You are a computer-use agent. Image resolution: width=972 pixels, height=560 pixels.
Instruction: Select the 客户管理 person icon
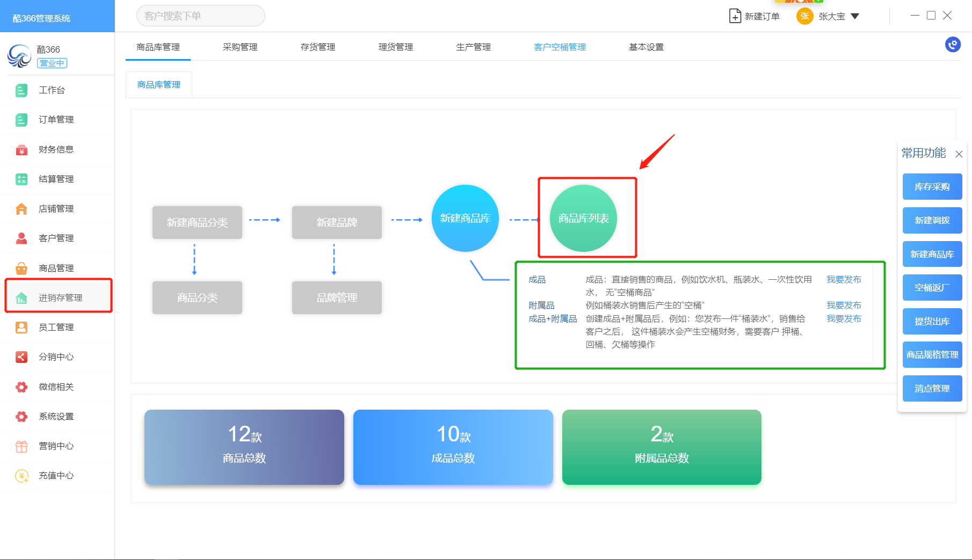pos(21,238)
